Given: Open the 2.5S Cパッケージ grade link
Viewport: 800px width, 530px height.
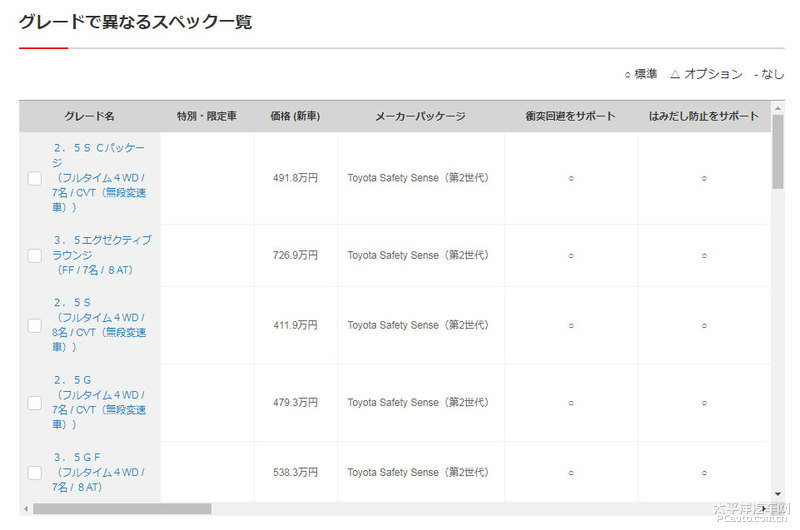Looking at the screenshot, I should point(100,177).
